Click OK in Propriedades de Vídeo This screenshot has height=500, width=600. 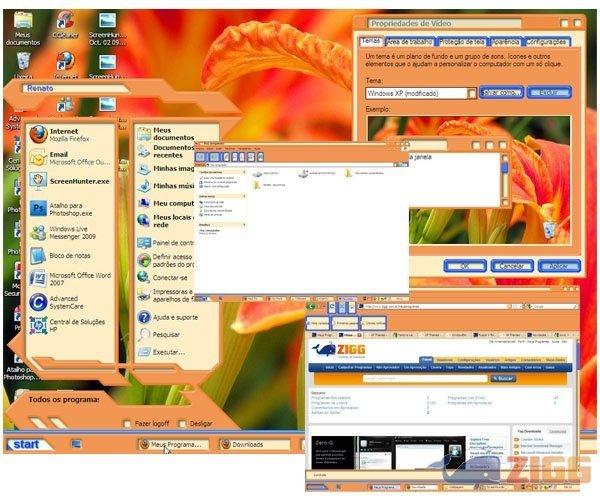(x=465, y=265)
